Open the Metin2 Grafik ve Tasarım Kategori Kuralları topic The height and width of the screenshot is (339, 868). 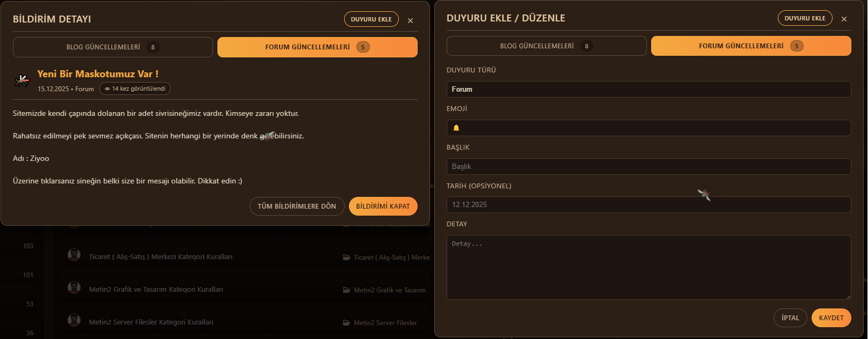pos(156,290)
